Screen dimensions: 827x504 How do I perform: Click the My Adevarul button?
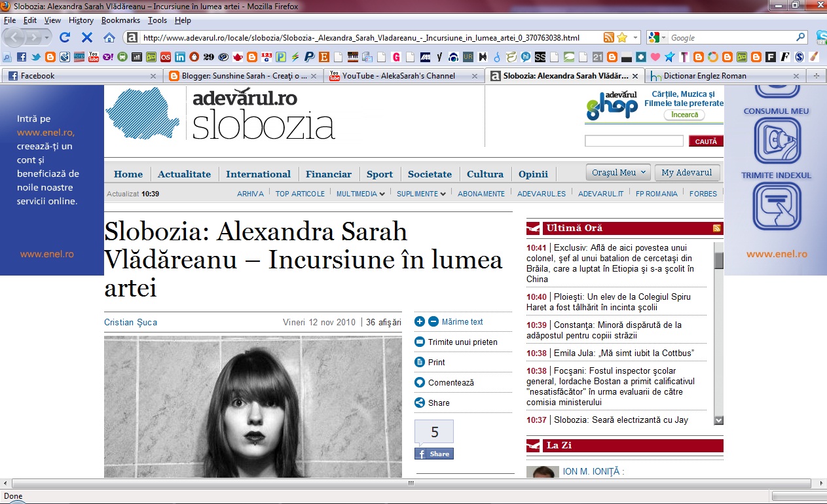(687, 173)
